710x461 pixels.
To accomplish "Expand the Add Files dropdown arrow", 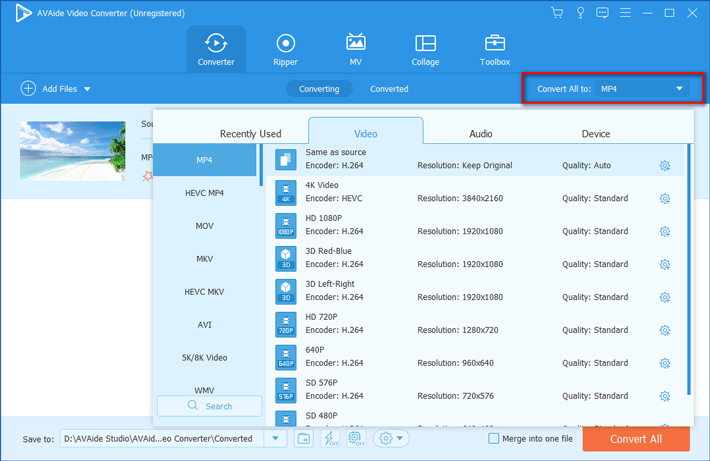I will pos(87,89).
